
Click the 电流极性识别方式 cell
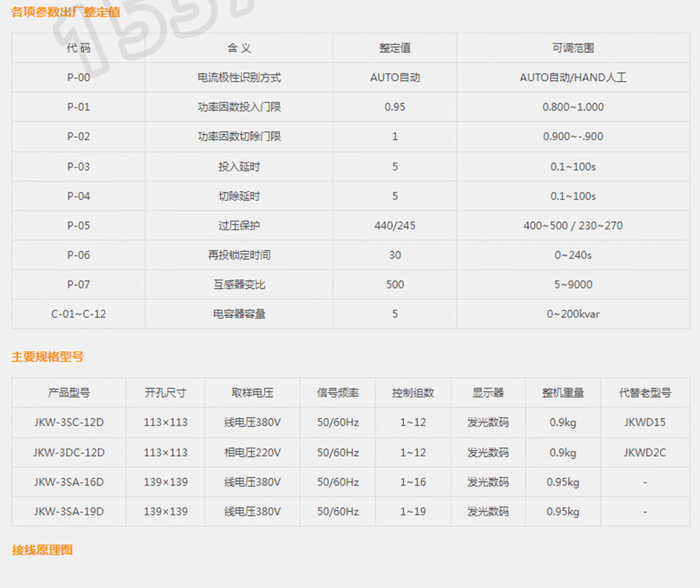pos(239,78)
